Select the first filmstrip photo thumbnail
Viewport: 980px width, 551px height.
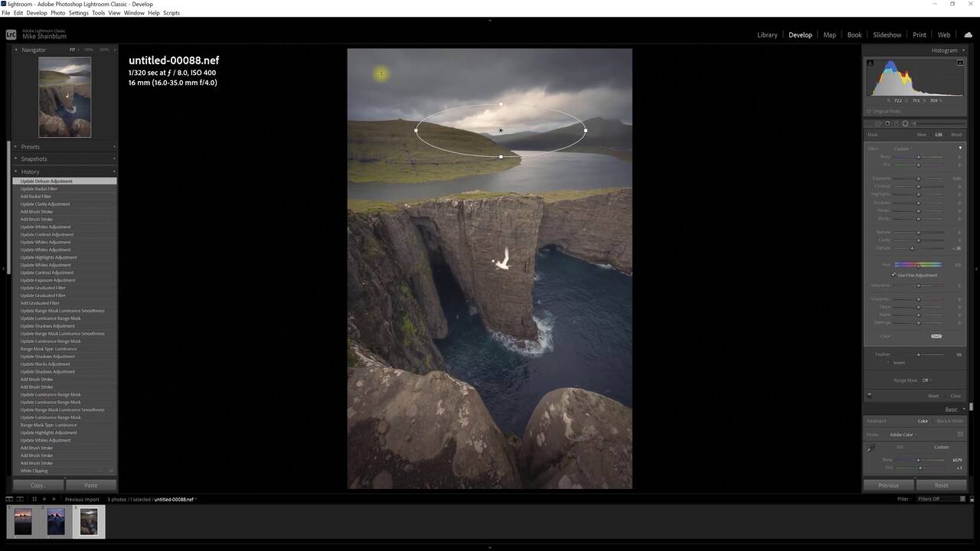tap(23, 522)
